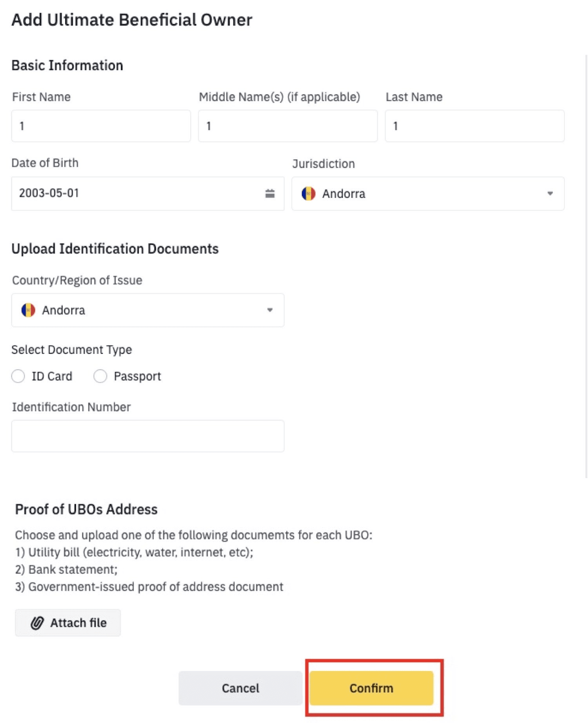The image size is (588, 723).
Task: Click the Cancel button
Action: coord(240,688)
